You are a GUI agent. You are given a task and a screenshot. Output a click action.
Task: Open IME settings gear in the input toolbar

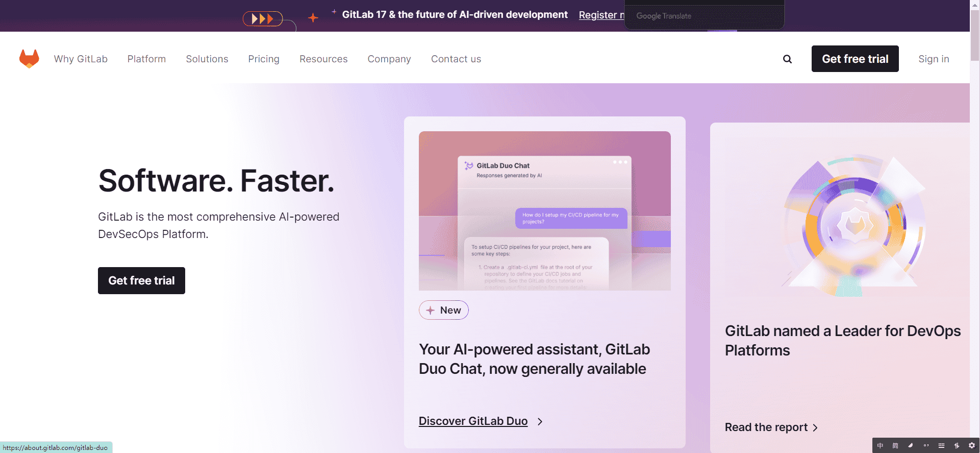pyautogui.click(x=972, y=445)
